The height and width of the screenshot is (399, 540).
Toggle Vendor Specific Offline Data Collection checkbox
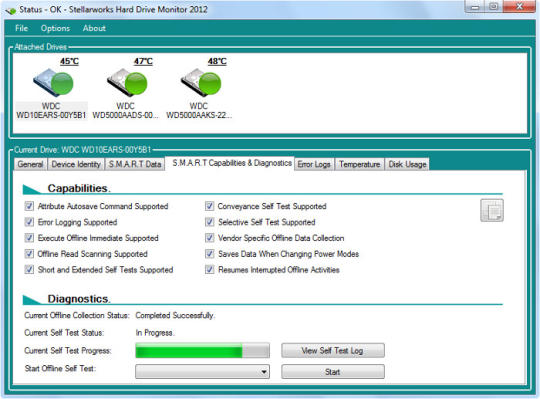pyautogui.click(x=209, y=238)
